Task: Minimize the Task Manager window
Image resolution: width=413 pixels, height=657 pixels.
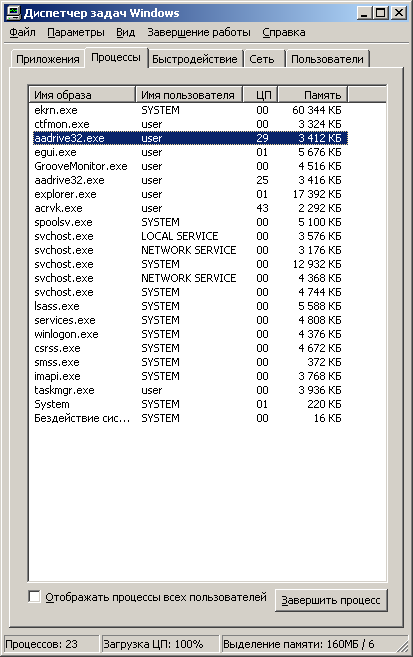Action: [364, 13]
